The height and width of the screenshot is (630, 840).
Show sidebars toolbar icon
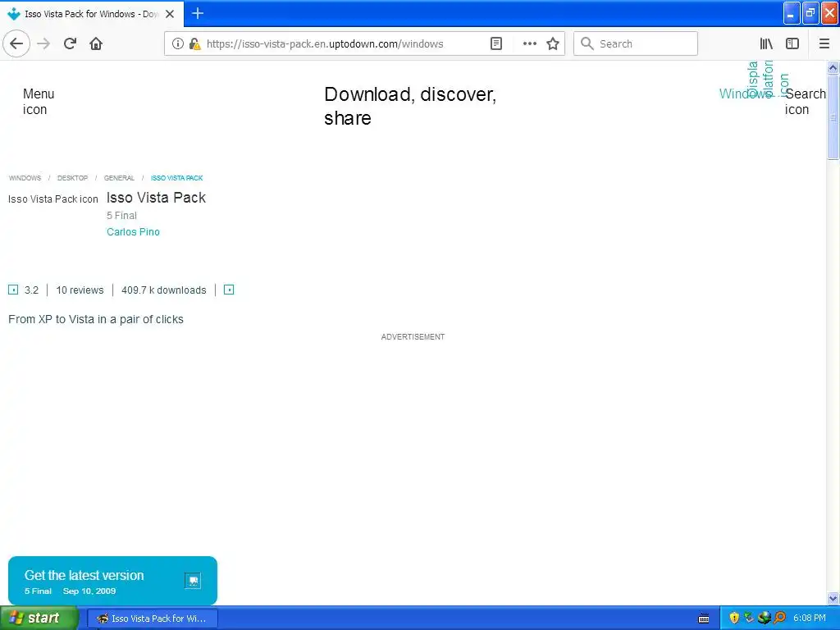(x=792, y=43)
